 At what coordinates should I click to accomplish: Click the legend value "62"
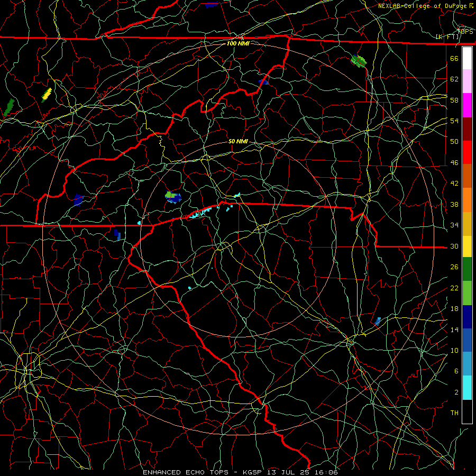coord(454,79)
